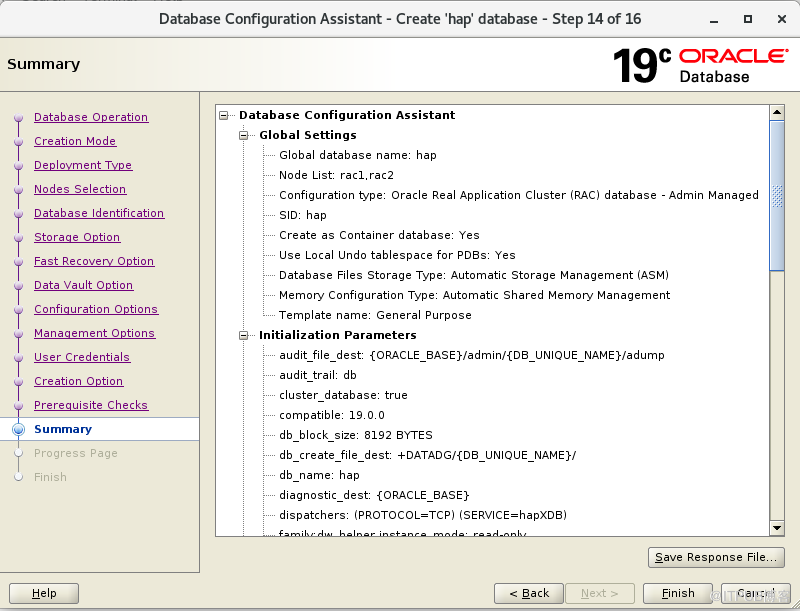Go to previous step with Back button
Viewport: 800px width, 611px height.
(x=529, y=593)
